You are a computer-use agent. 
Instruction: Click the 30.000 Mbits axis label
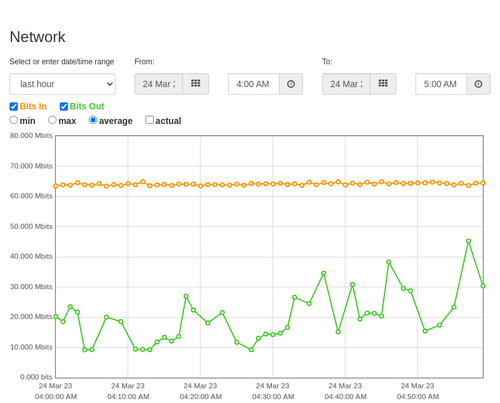click(31, 287)
